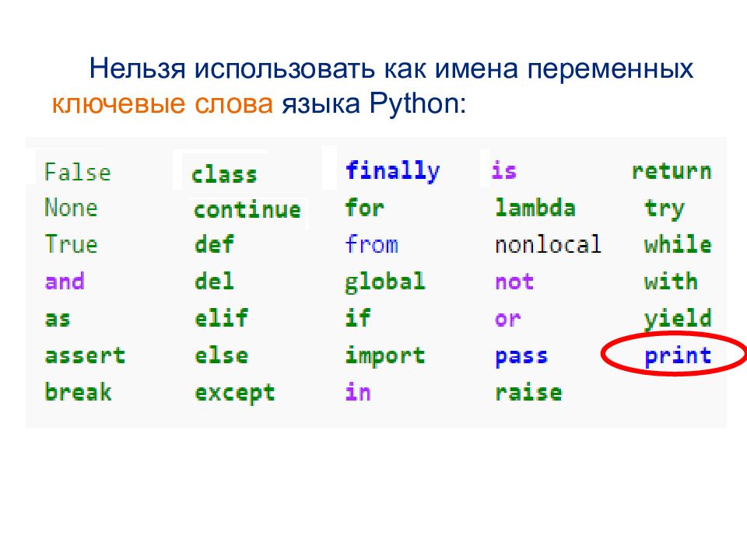This screenshot has width=747, height=560.
Task: Select the keyword "while"
Action: click(x=678, y=243)
